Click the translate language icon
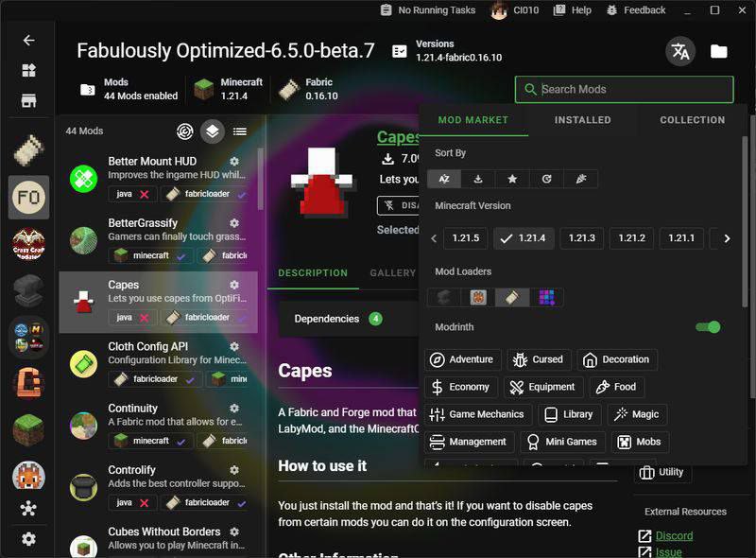Viewport: 756px width, 558px height. [679, 52]
